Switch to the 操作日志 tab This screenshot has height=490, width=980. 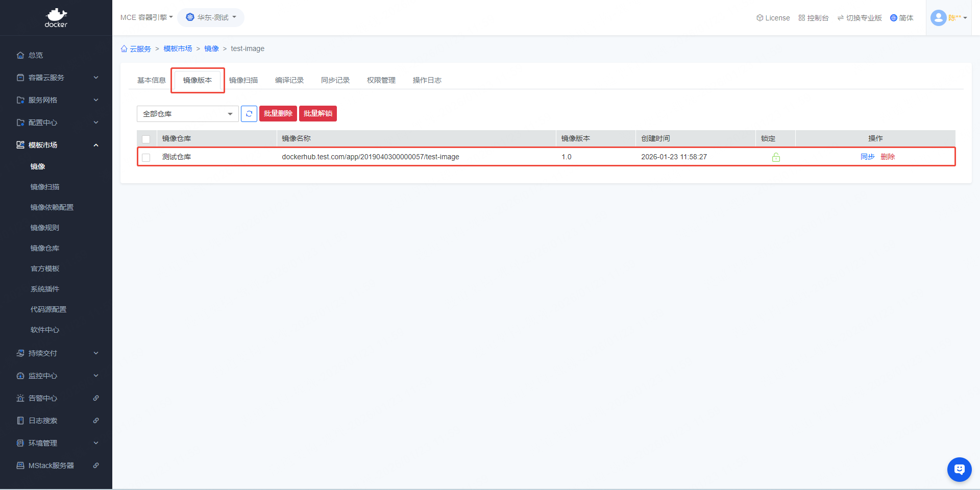point(427,80)
